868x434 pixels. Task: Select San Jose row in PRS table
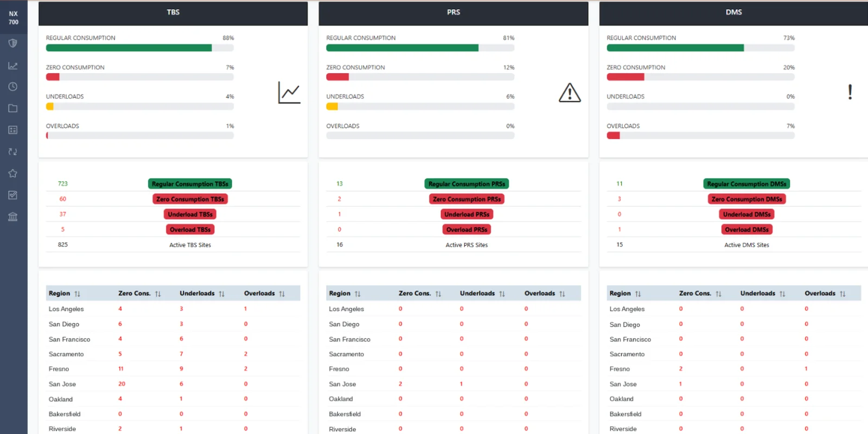coord(454,384)
